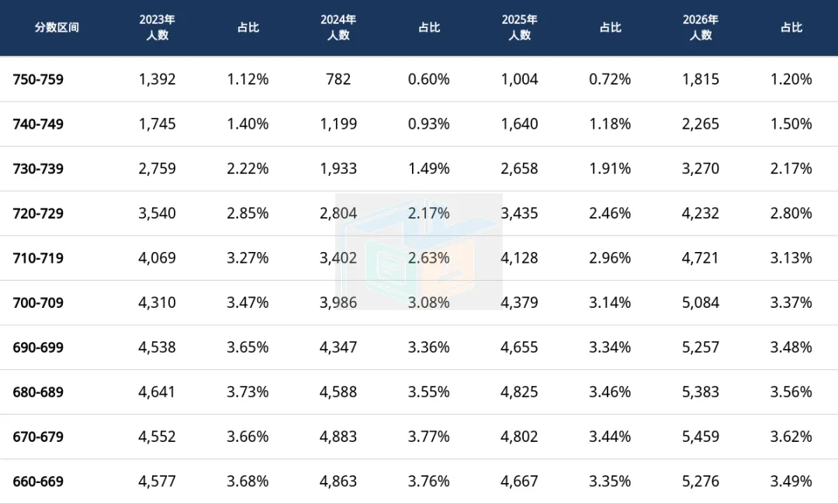
Task: Click the 3.62% cell in 670-679 row
Action: click(x=791, y=437)
